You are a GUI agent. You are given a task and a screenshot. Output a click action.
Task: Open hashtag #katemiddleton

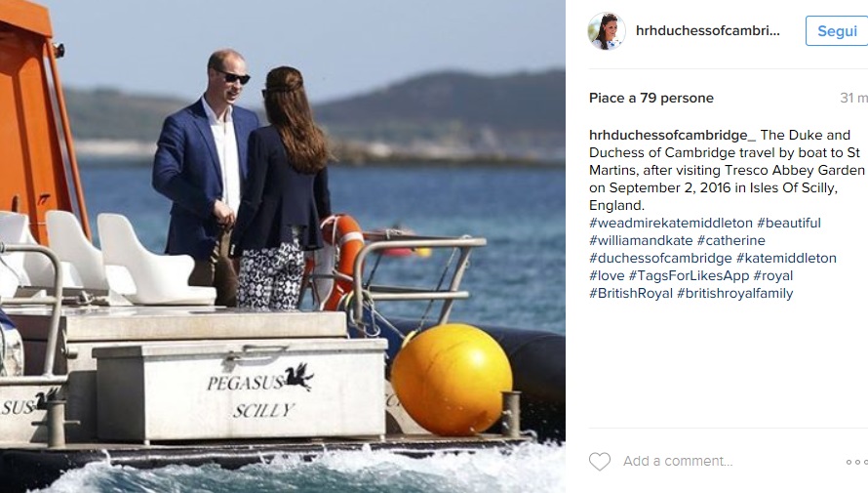point(786,258)
